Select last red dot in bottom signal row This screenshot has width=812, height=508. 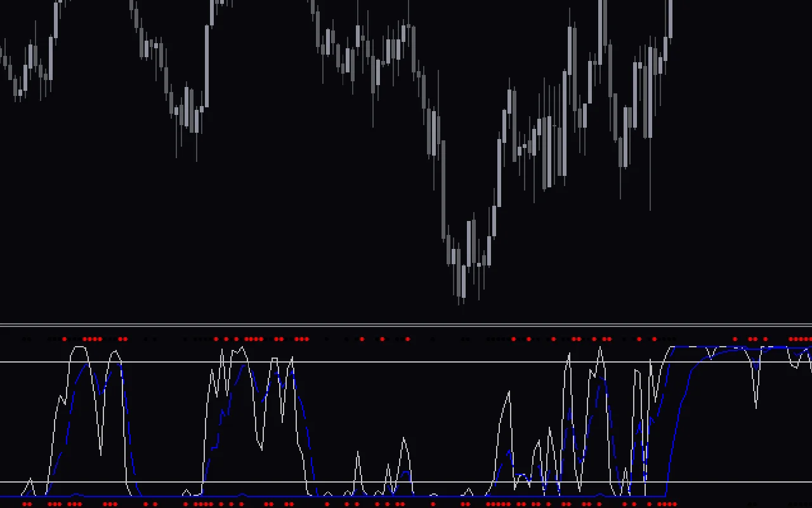coord(674,504)
